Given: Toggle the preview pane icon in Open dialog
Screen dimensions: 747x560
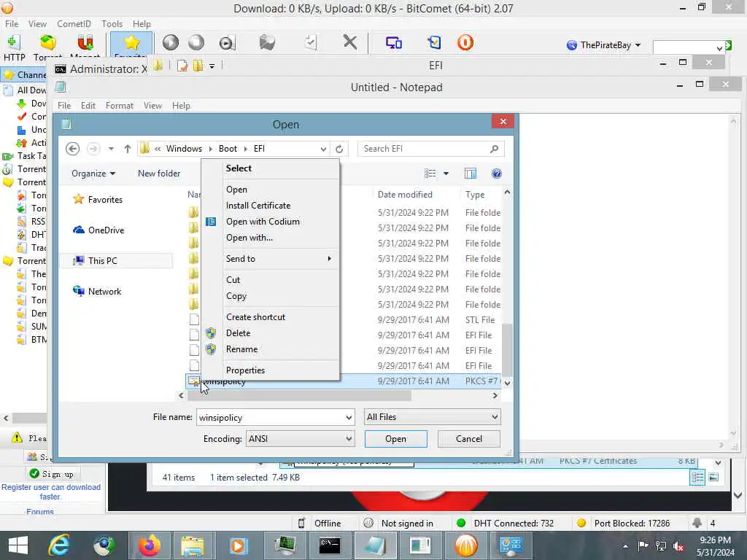Looking at the screenshot, I should (x=471, y=174).
